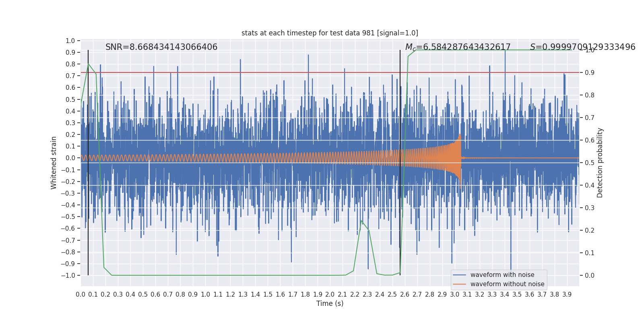
Task: Click x-axis tick label 1.3
Action: point(243,295)
